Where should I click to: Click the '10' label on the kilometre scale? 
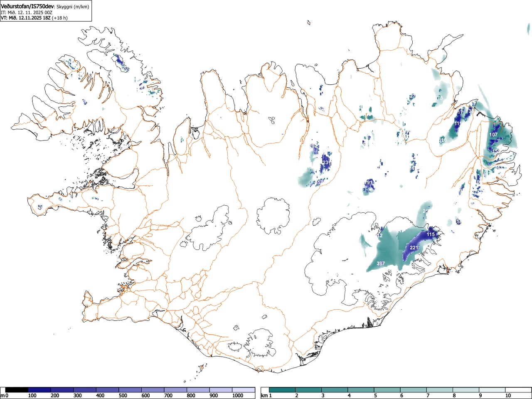(x=508, y=396)
